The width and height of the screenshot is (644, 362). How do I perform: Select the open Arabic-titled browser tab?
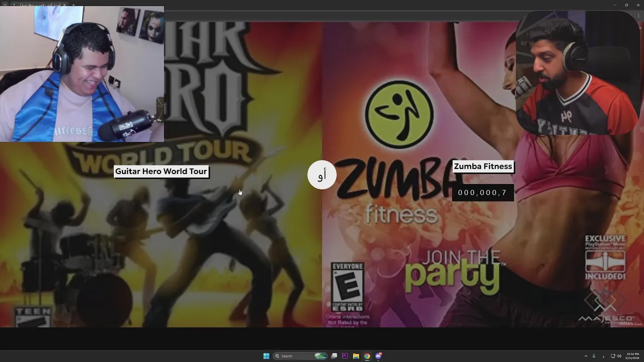[39, 5]
